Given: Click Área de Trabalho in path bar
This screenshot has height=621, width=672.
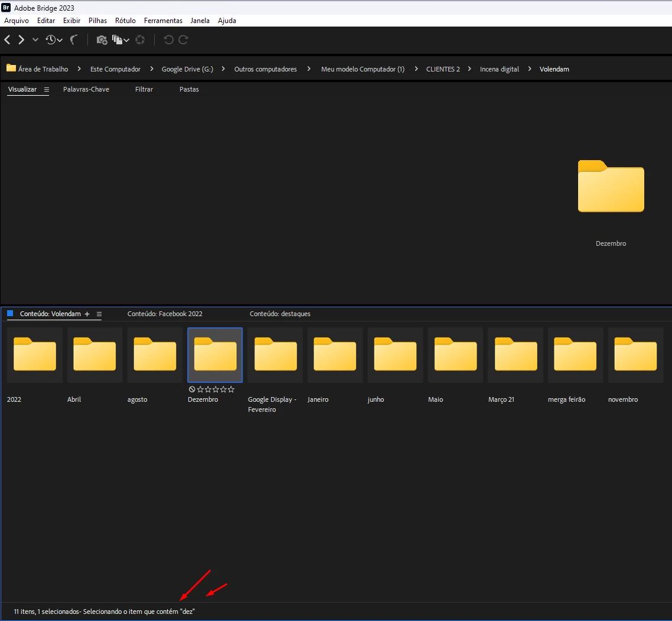Looking at the screenshot, I should pos(43,69).
